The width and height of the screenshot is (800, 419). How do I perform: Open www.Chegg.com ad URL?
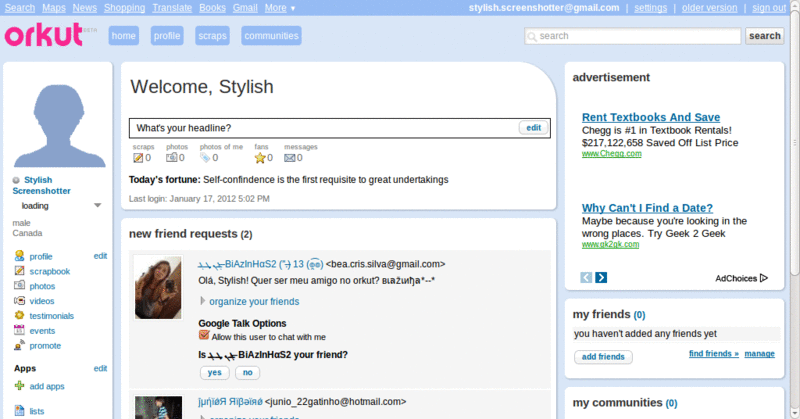pyautogui.click(x=611, y=154)
